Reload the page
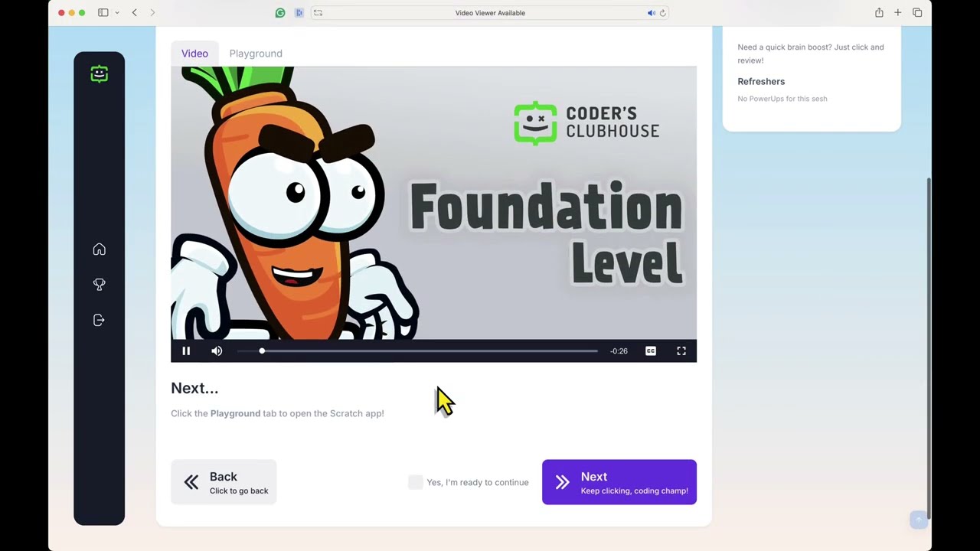 (663, 12)
